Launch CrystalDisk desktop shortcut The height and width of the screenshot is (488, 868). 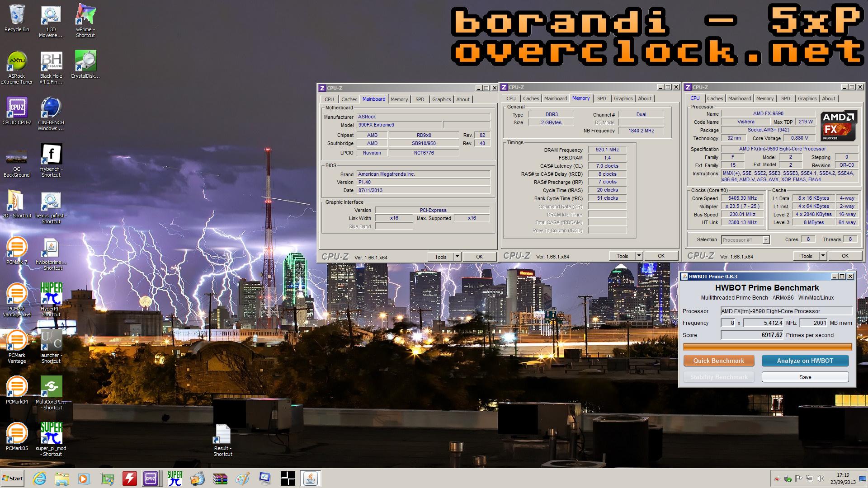(85, 65)
